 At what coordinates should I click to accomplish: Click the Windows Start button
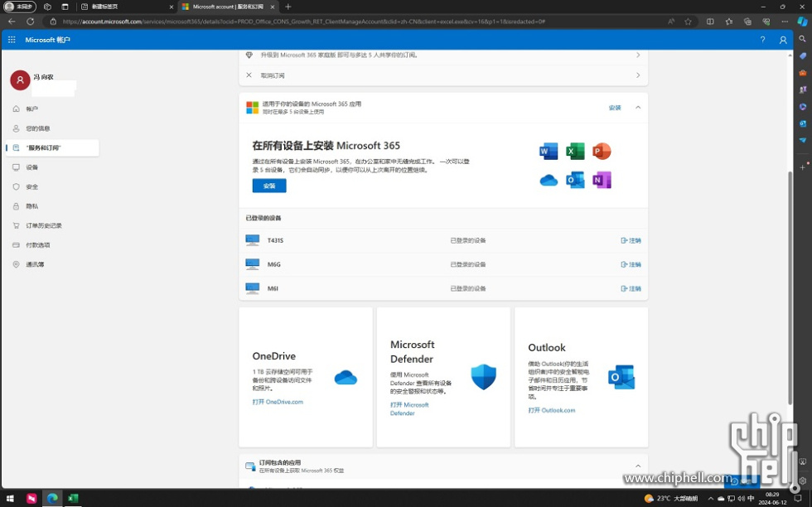(x=10, y=498)
